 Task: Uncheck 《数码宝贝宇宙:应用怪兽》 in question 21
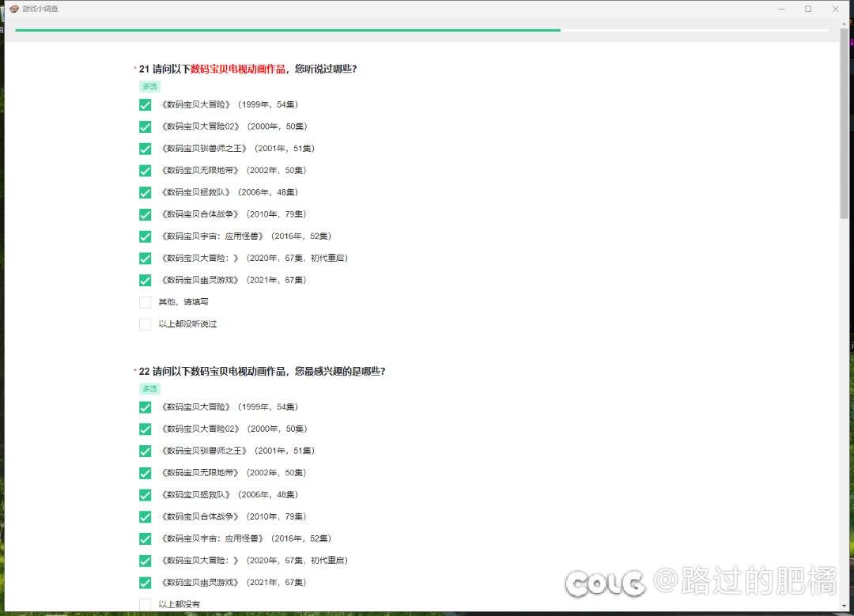tap(145, 236)
